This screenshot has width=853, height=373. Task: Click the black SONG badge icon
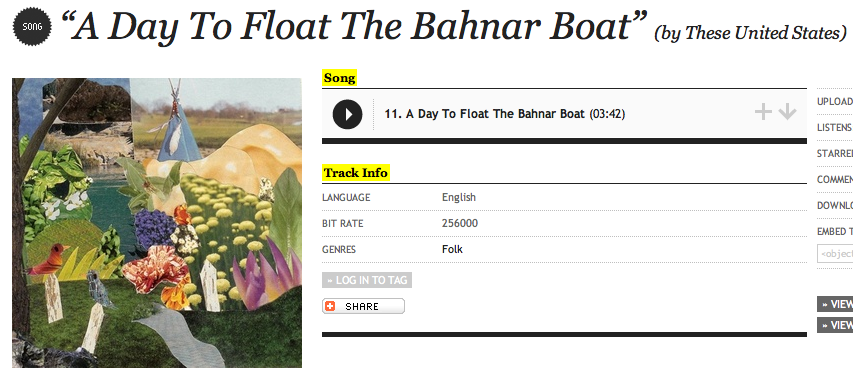(32, 26)
